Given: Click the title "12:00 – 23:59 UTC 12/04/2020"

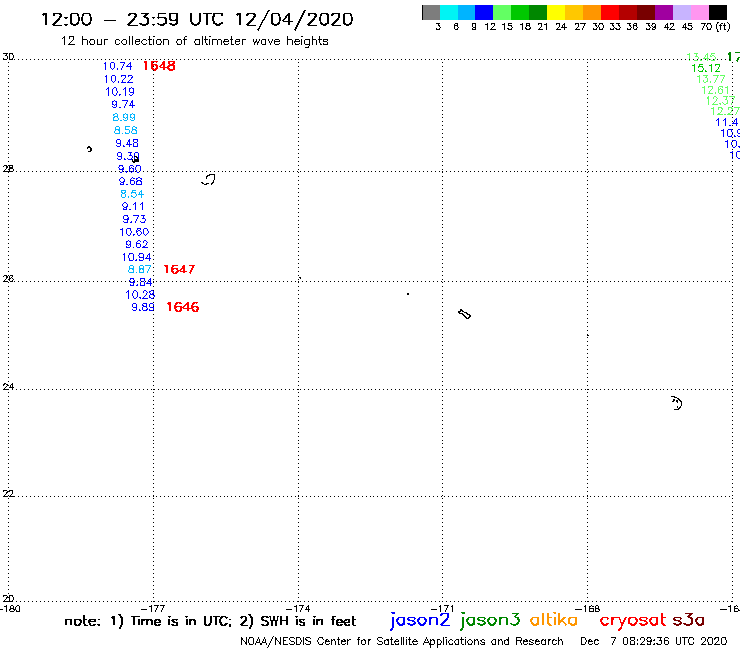Looking at the screenshot, I should pyautogui.click(x=197, y=19).
